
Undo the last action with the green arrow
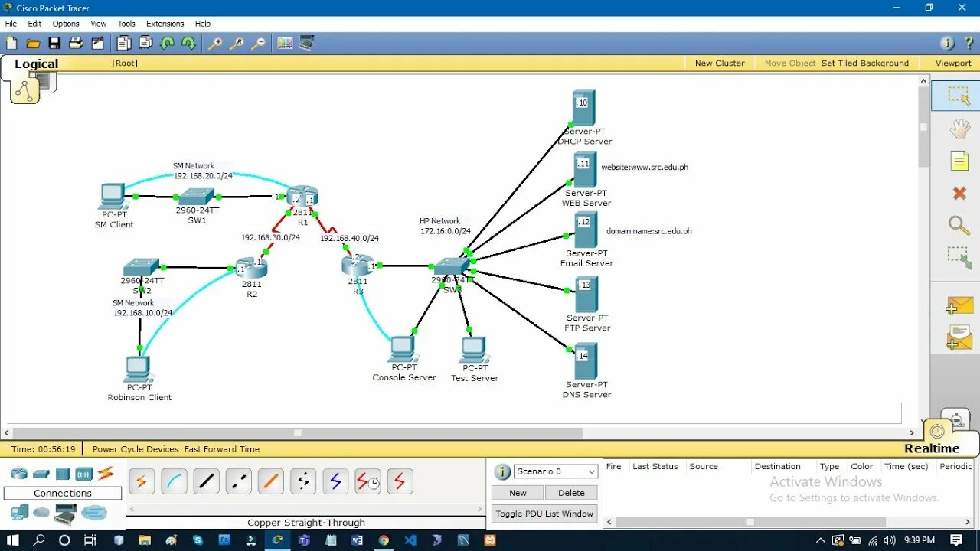click(x=167, y=44)
